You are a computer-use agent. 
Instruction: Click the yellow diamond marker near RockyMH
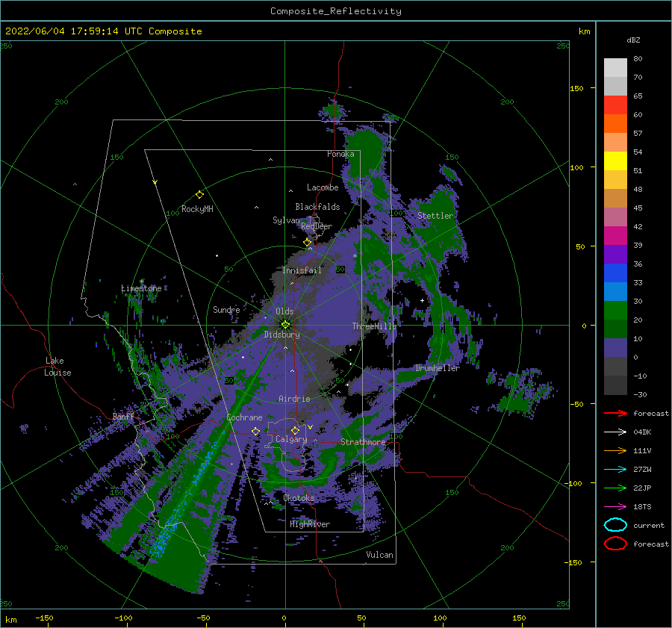pyautogui.click(x=199, y=195)
